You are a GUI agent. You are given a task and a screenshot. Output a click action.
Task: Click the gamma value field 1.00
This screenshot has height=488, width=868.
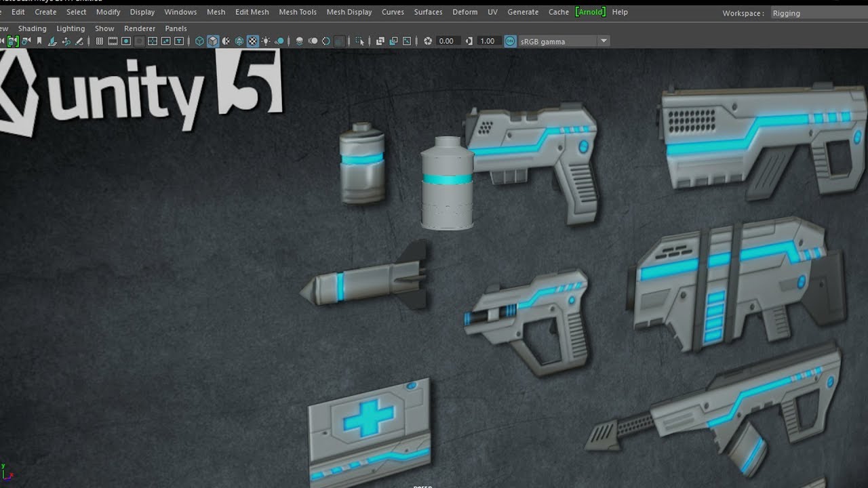click(490, 41)
